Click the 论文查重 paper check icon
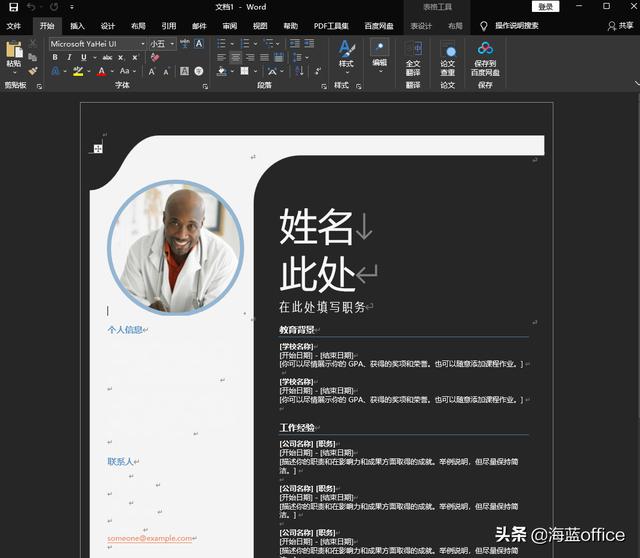The height and width of the screenshot is (558, 640). (448, 51)
